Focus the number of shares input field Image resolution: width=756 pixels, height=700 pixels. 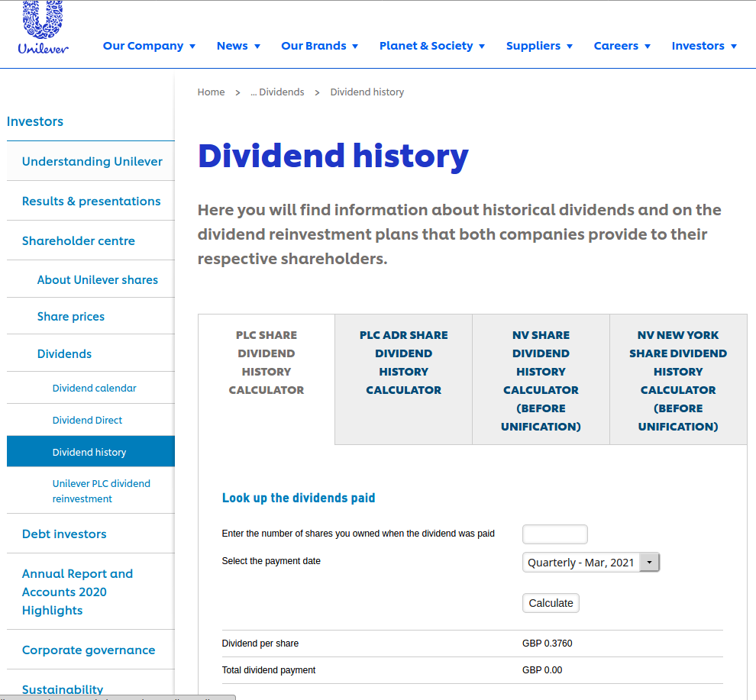555,534
